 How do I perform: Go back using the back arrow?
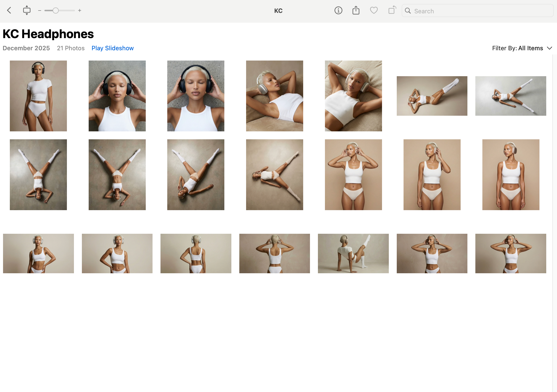(x=9, y=11)
